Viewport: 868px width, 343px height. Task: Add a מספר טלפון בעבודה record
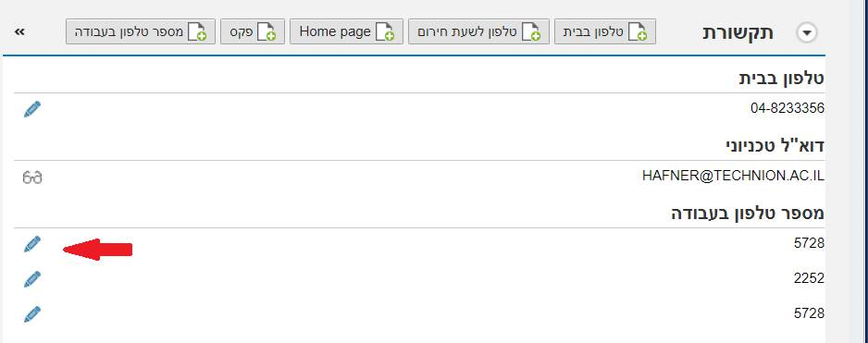141,31
